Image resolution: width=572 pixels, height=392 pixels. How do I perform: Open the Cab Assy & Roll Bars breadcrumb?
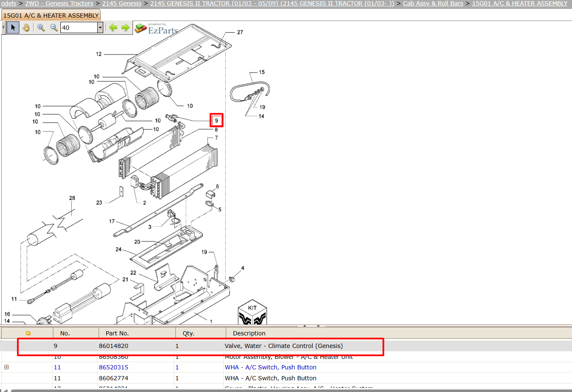point(433,3)
